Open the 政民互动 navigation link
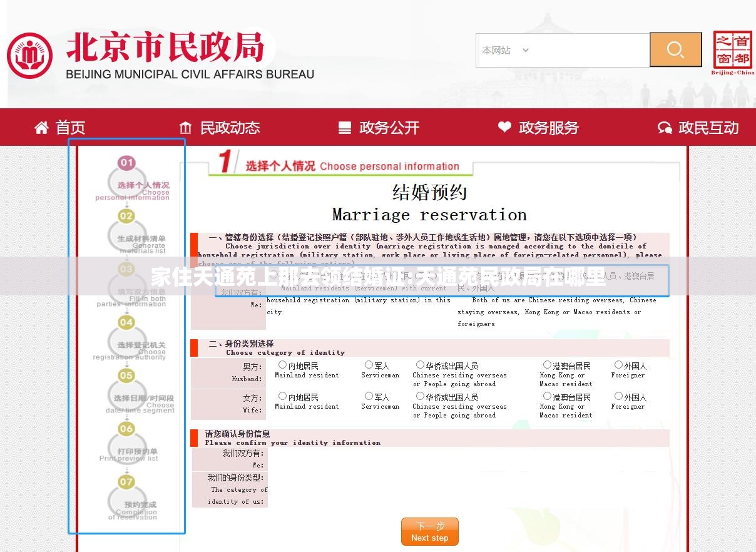Image resolution: width=756 pixels, height=552 pixels. (698, 128)
